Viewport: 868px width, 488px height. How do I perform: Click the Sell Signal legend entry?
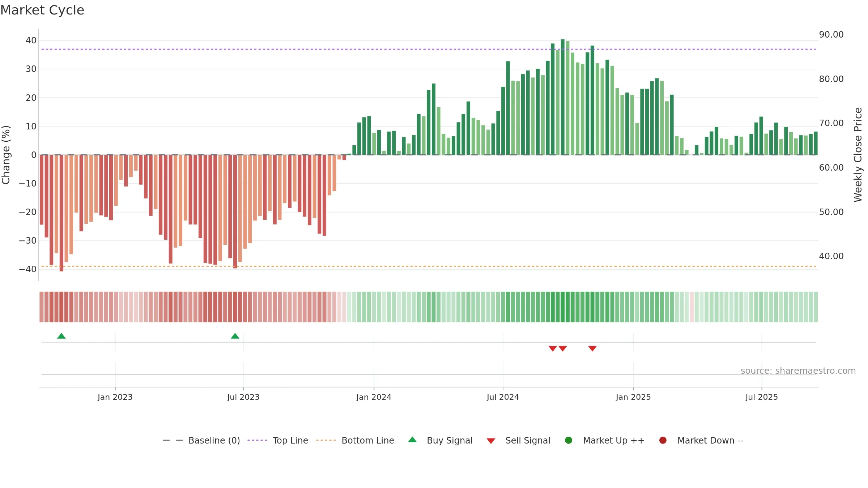pyautogui.click(x=518, y=440)
